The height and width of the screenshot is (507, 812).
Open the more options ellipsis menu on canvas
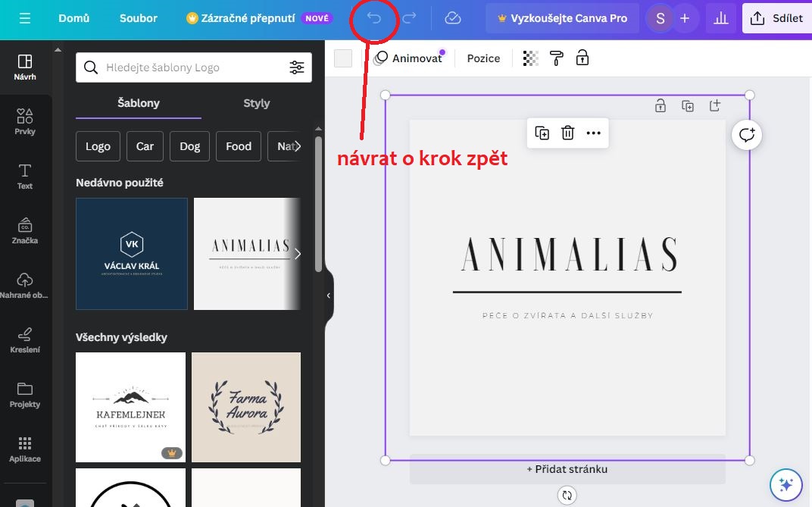click(593, 133)
